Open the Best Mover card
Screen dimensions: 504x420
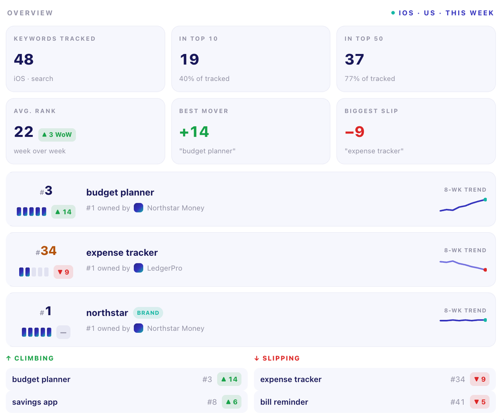(250, 131)
